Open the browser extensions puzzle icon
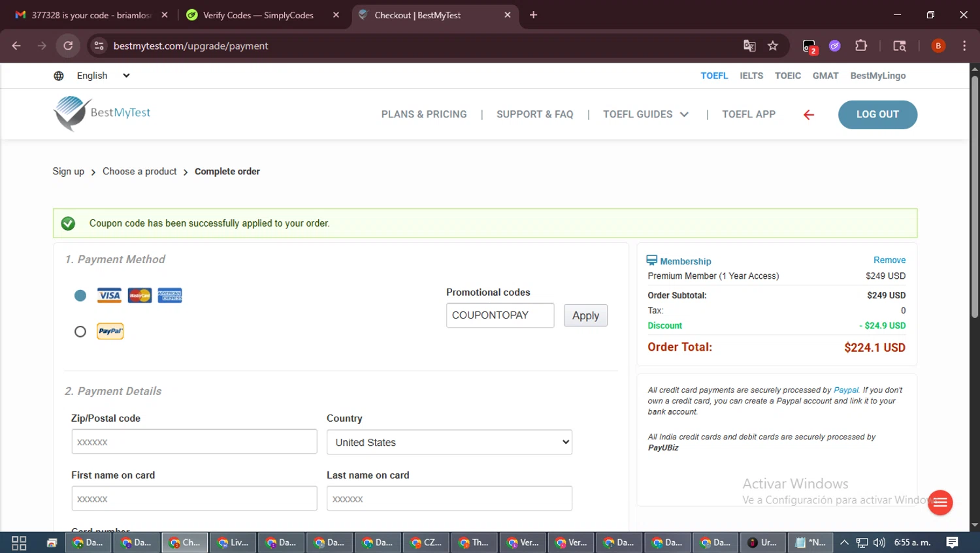Image resolution: width=980 pixels, height=553 pixels. point(861,46)
